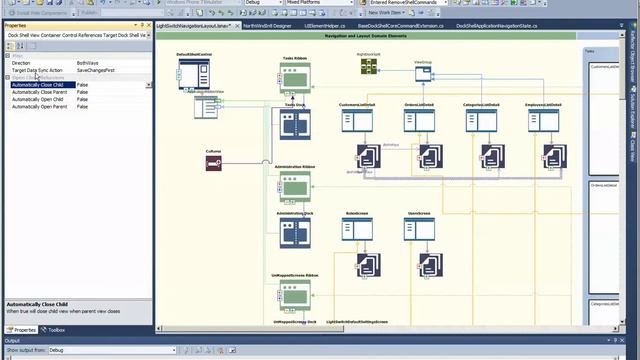The height and width of the screenshot is (360, 640).
Task: Select the UsersScreen shape icon
Action: [x=419, y=229]
